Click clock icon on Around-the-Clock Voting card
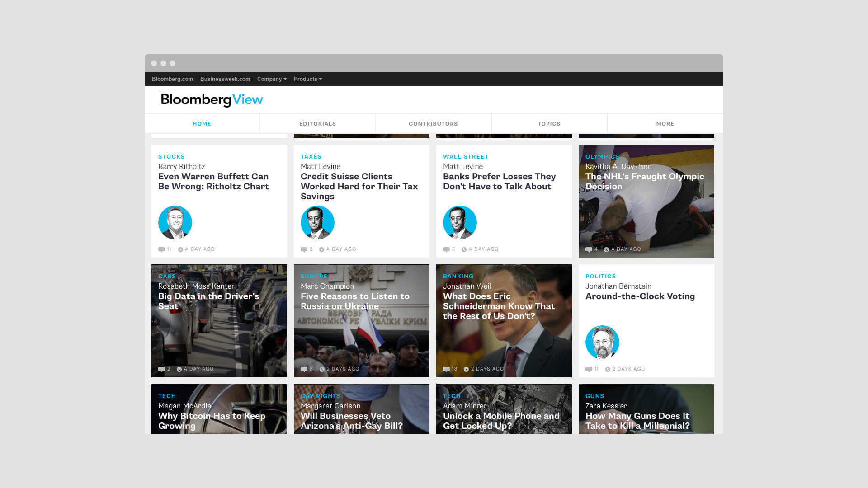 [608, 369]
